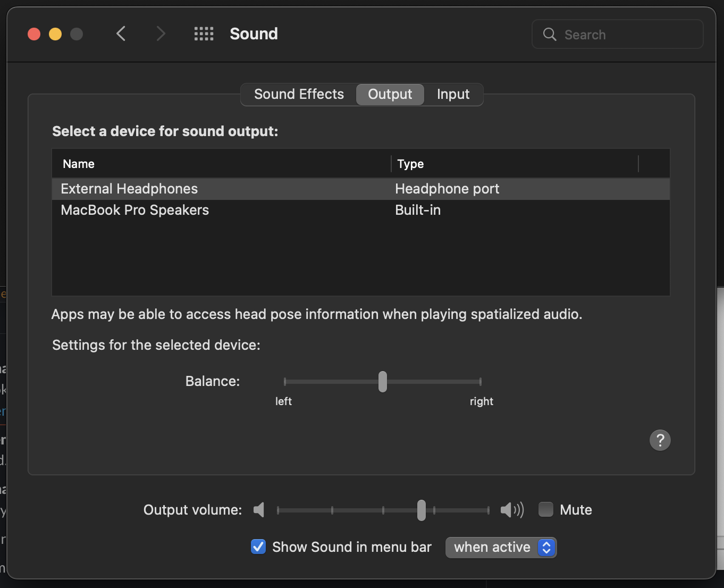Show all preferences grid icon
Viewport: 724px width, 588px height.
click(x=204, y=34)
